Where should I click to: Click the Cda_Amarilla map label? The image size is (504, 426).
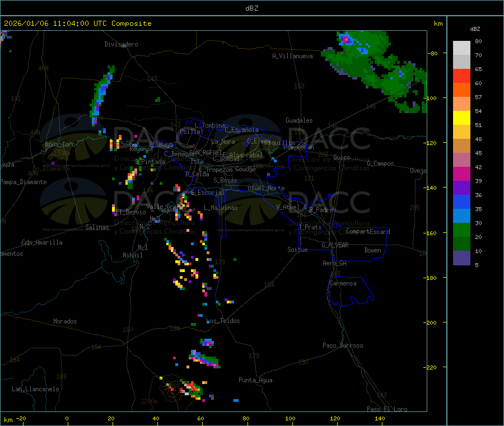tap(42, 242)
